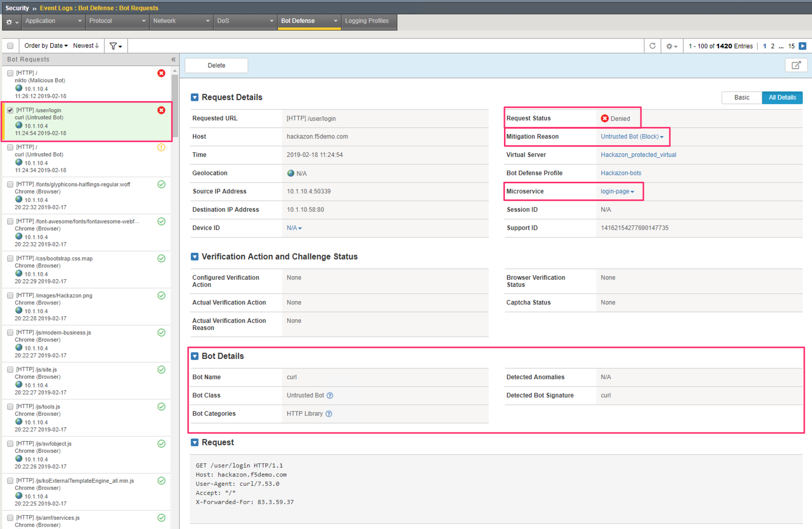This screenshot has width=812, height=529.
Task: Click green check icon on Hackazon.png request
Action: point(161,295)
